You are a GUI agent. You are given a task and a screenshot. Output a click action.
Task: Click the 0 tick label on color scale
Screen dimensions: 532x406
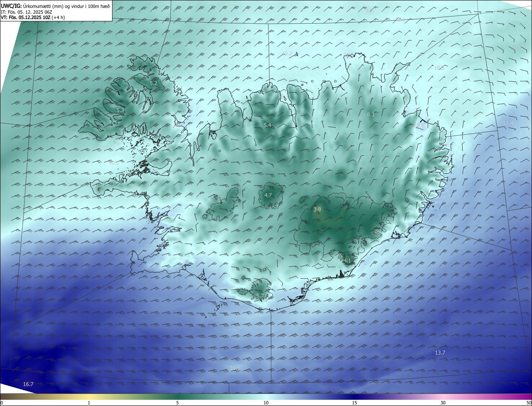pos(2,403)
